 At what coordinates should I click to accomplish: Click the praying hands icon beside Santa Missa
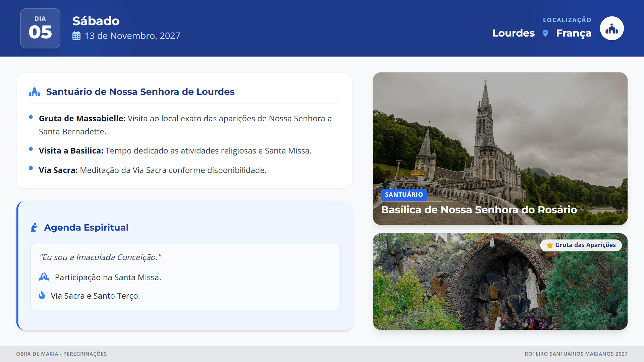44,277
